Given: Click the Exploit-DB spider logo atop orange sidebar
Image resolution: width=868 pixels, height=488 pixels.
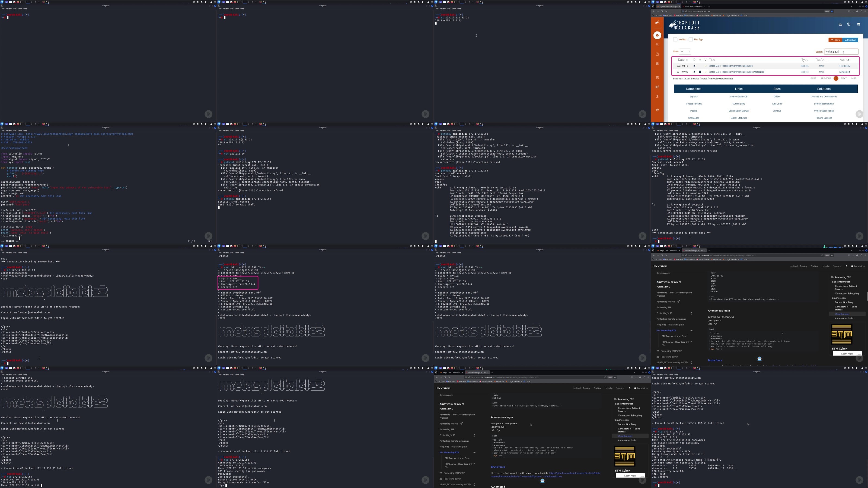Looking at the screenshot, I should pyautogui.click(x=657, y=23).
